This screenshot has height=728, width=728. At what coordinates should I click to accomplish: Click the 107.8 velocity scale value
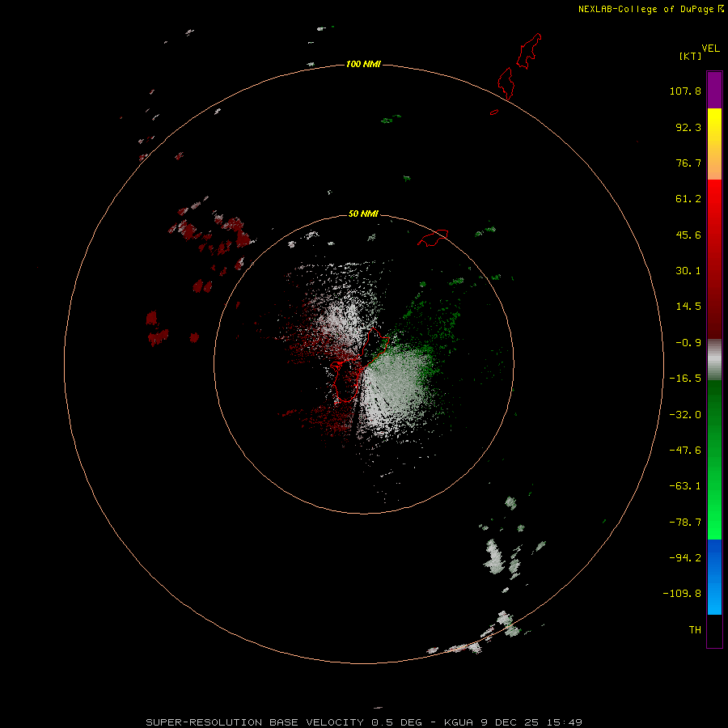click(x=685, y=91)
